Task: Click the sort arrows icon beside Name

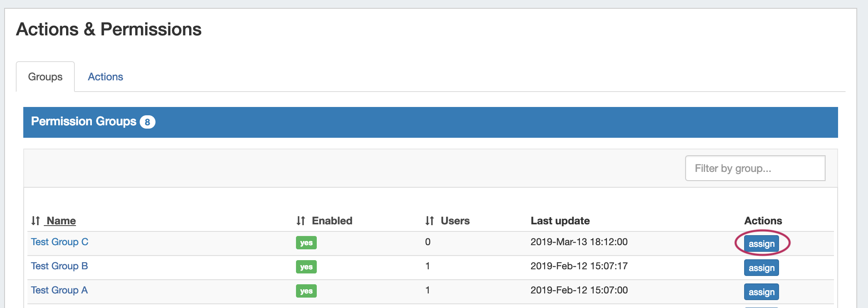Action: (x=36, y=221)
